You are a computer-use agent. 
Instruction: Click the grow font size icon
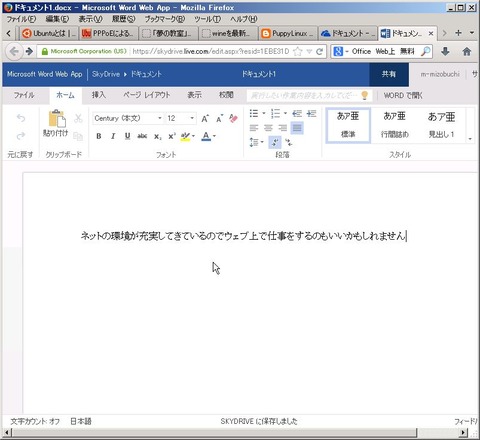(x=205, y=118)
